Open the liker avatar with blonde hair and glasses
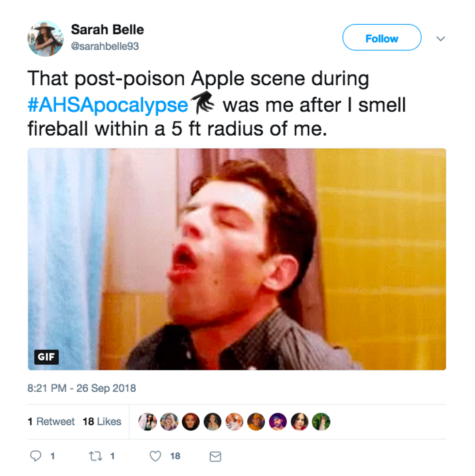475x476 pixels. [x=169, y=422]
